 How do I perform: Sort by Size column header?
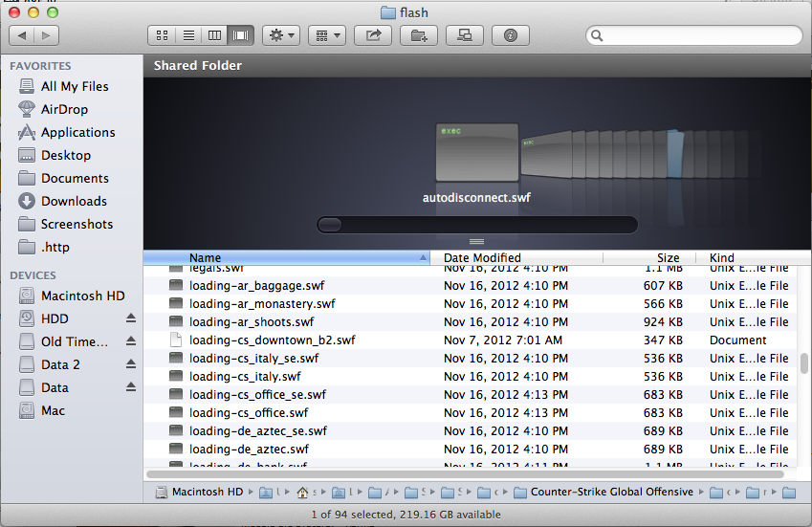click(649, 257)
